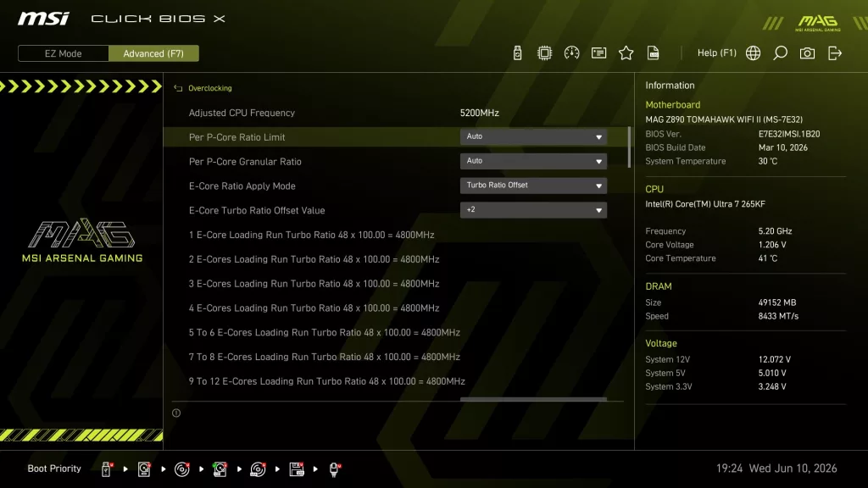Click DRAM Size value 49152 MB
The image size is (868, 488).
coord(777,302)
